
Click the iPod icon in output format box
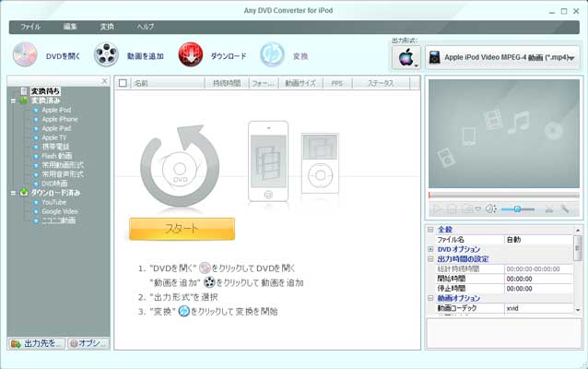434,58
